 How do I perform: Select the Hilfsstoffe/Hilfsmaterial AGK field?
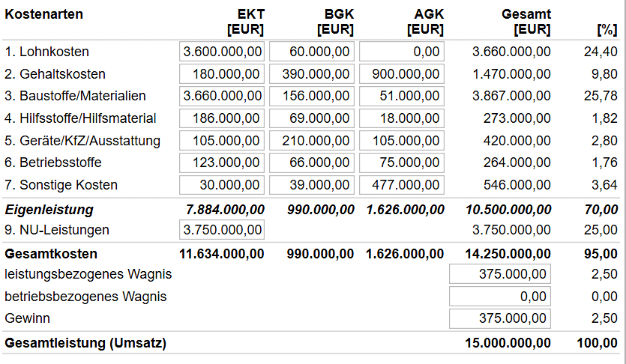[402, 118]
